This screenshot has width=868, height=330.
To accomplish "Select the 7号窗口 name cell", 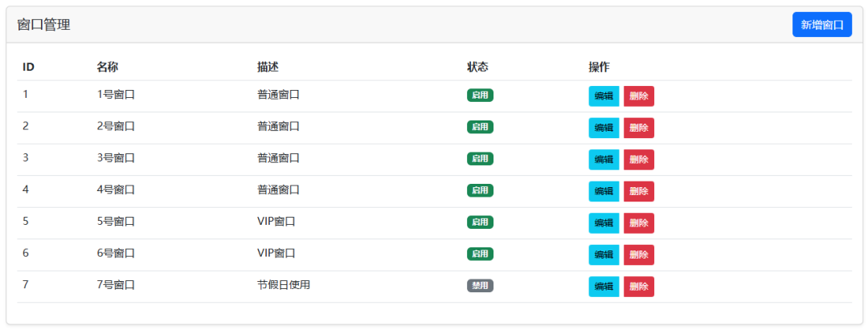I will click(116, 285).
